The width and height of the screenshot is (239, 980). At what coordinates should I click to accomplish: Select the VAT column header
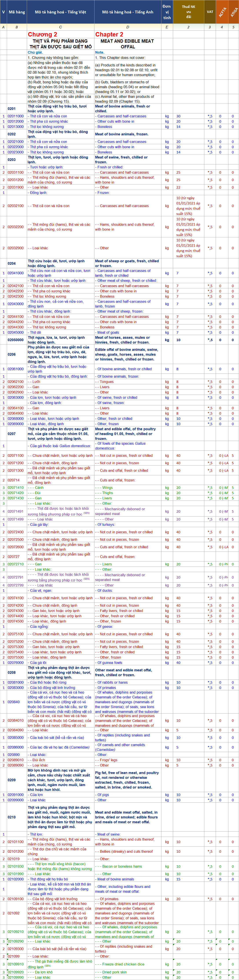pyautogui.click(x=210, y=12)
